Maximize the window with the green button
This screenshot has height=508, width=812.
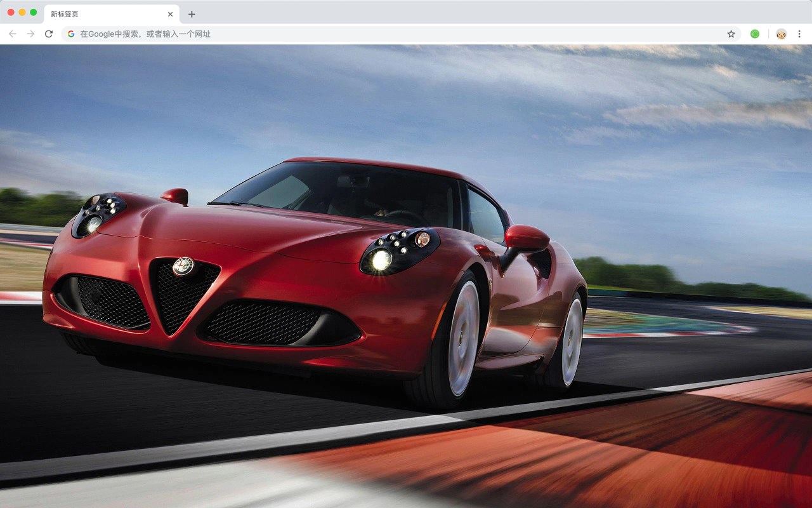34,12
